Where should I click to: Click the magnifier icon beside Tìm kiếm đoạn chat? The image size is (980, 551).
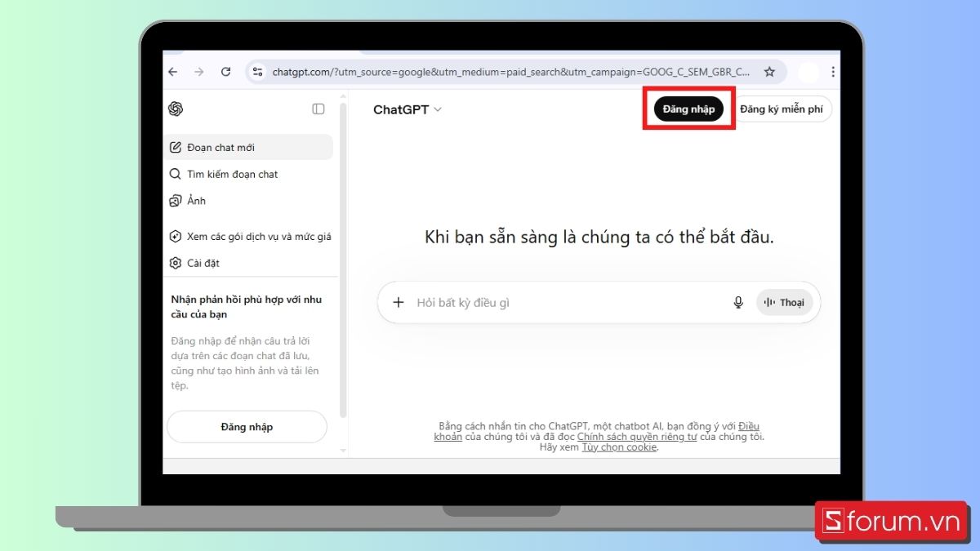(175, 174)
